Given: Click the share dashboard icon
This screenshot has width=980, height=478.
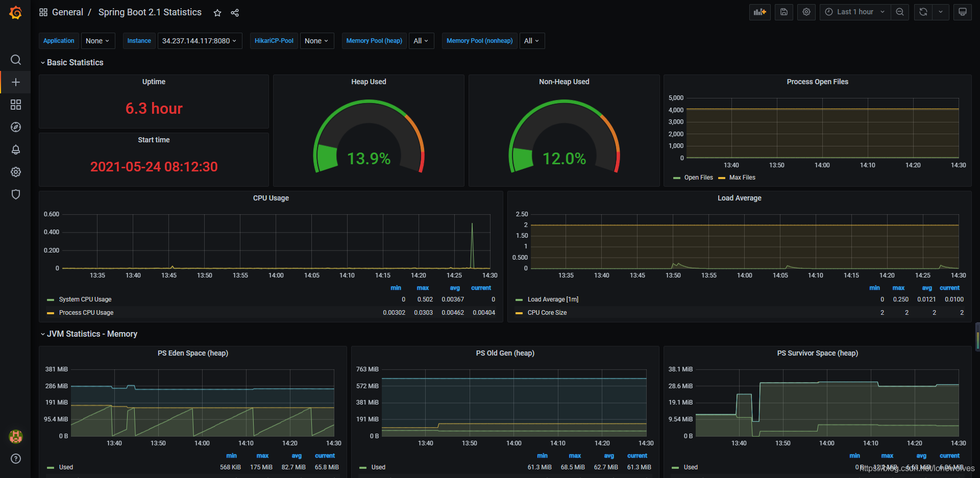Looking at the screenshot, I should [x=235, y=13].
